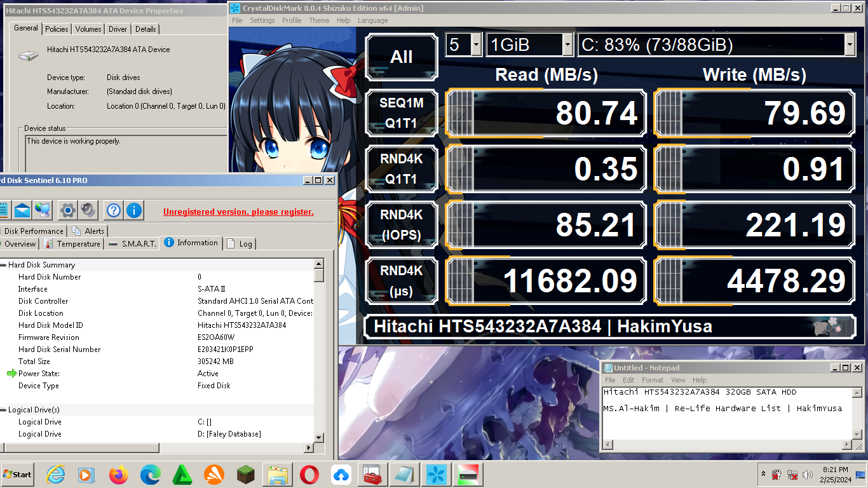Image resolution: width=868 pixels, height=488 pixels.
Task: Click the blue cloud upload taskbar icon
Action: pos(341,475)
